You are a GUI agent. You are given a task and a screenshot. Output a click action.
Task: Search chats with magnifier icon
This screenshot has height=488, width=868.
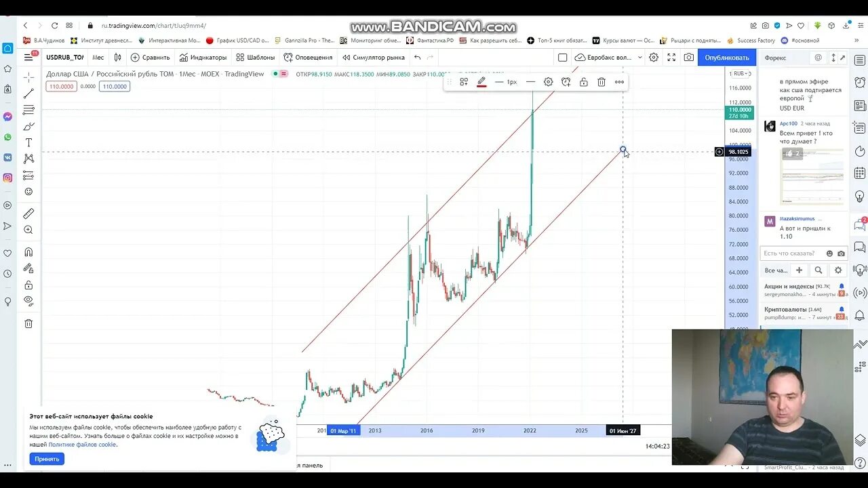818,270
